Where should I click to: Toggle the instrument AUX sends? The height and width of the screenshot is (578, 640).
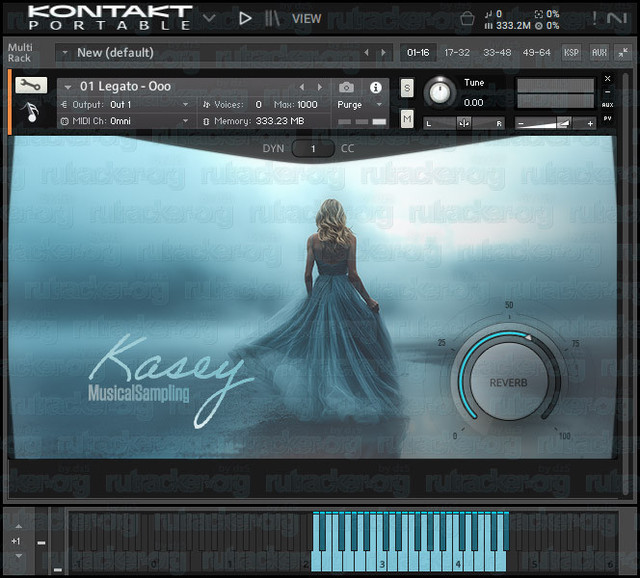[x=607, y=105]
